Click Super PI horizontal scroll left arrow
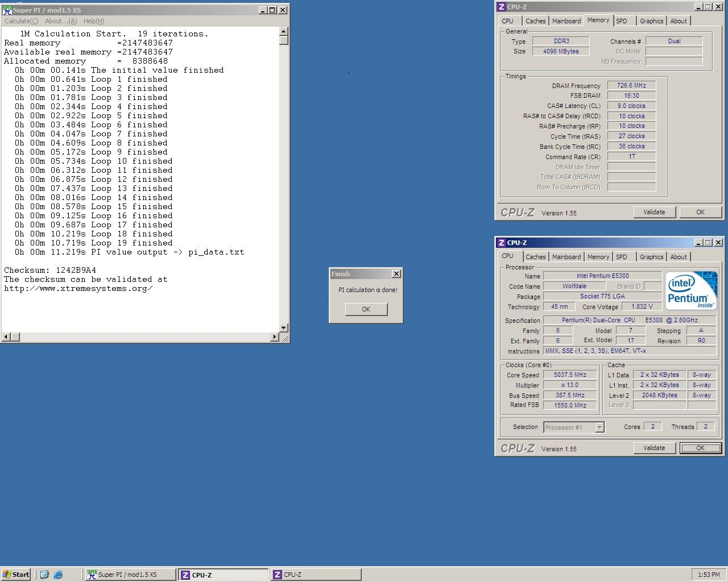The image size is (728, 582). 6,337
